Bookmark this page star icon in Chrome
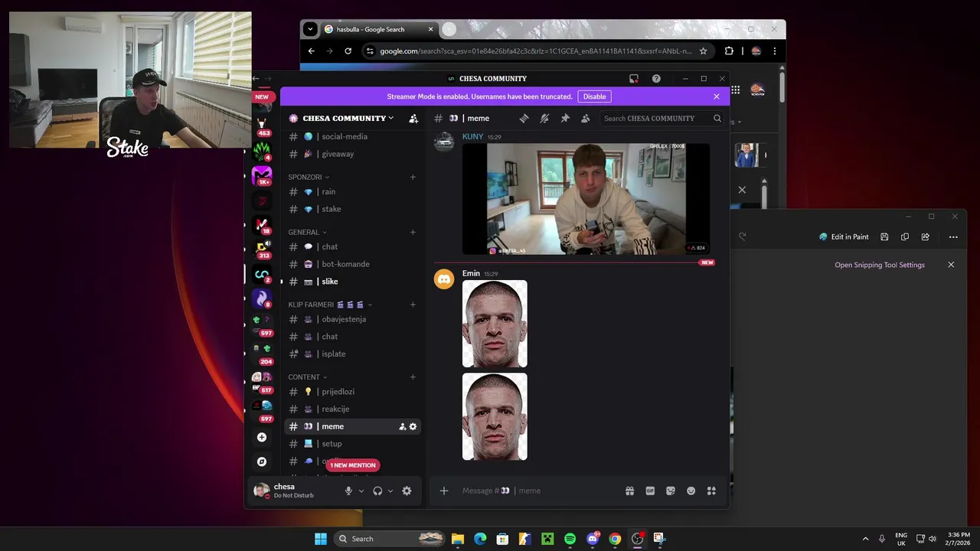 [703, 51]
